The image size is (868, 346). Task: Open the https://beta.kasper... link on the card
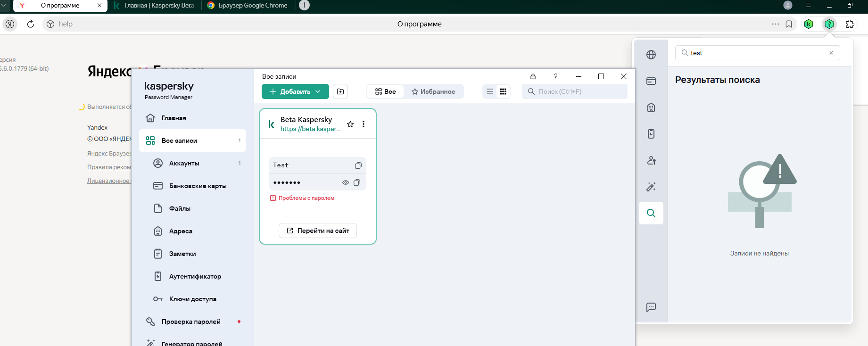pyautogui.click(x=311, y=129)
